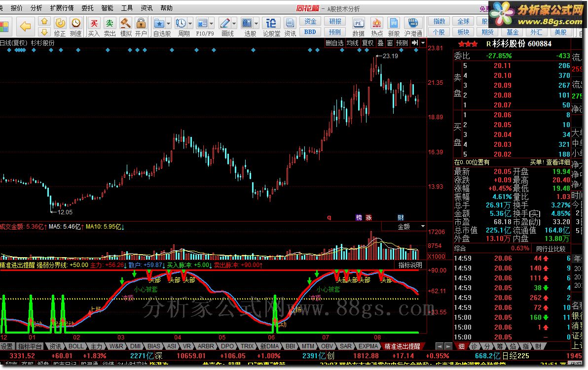
Task: Click the jump-to-end arrow icon above the chart
Action: pos(415,43)
